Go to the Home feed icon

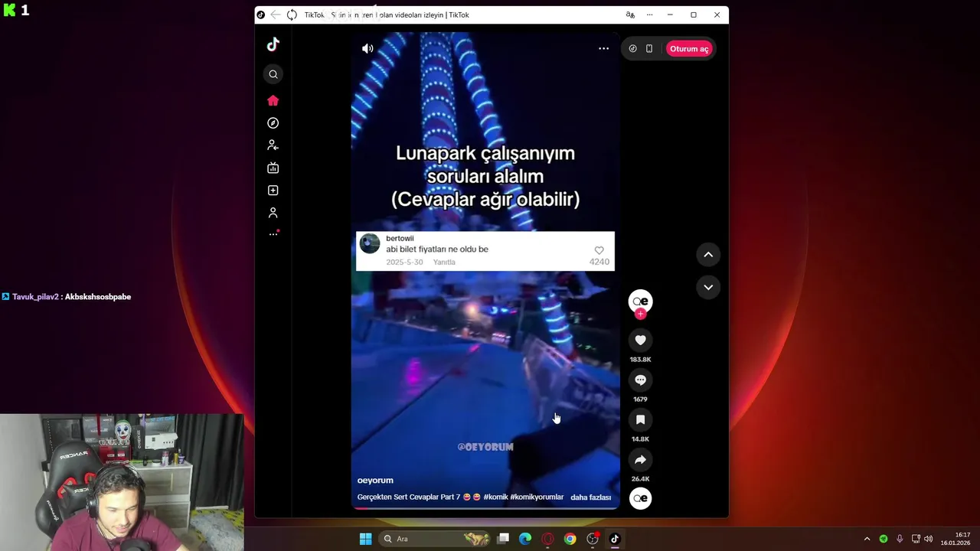click(273, 101)
